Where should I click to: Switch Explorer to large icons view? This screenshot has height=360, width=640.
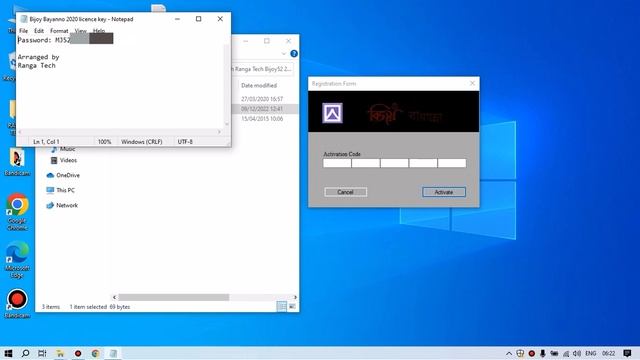click(x=292, y=306)
